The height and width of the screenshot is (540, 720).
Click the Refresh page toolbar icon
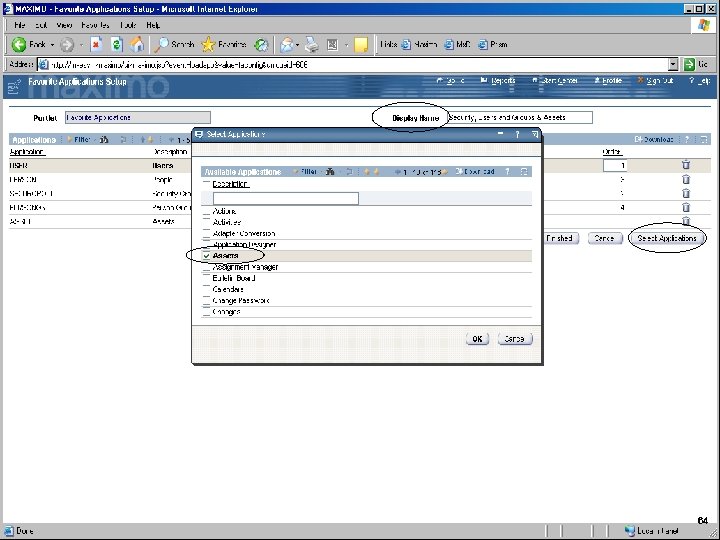117,45
